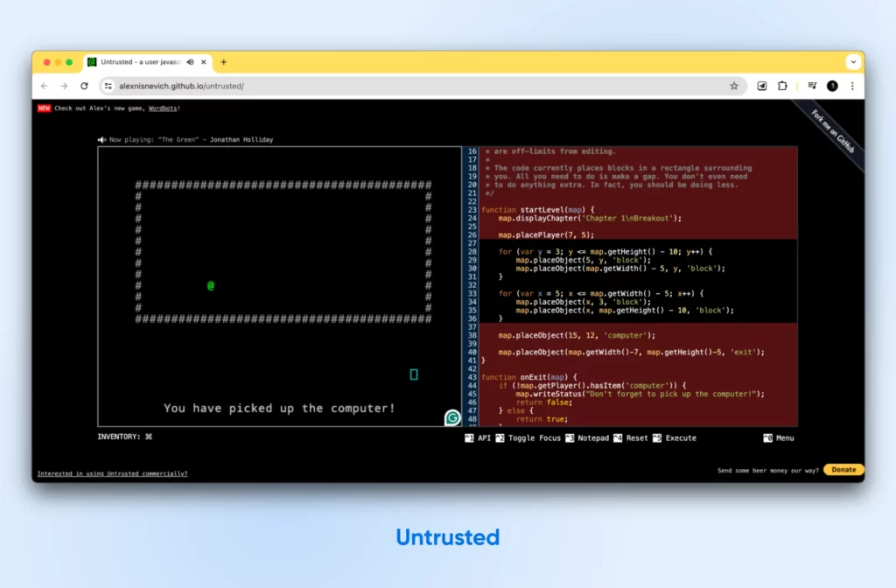
Task: Click the Execute button
Action: pyautogui.click(x=675, y=437)
